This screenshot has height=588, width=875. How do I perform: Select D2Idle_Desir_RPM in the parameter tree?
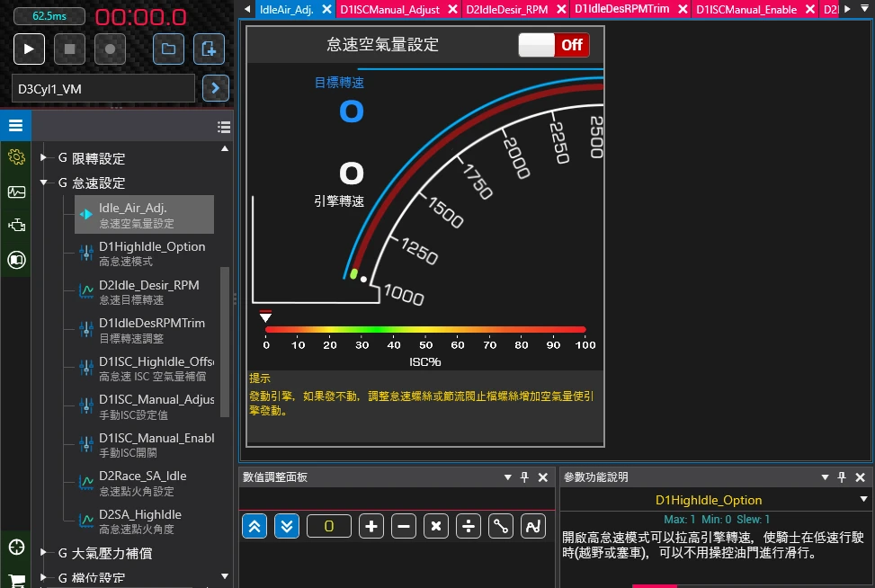(x=145, y=292)
